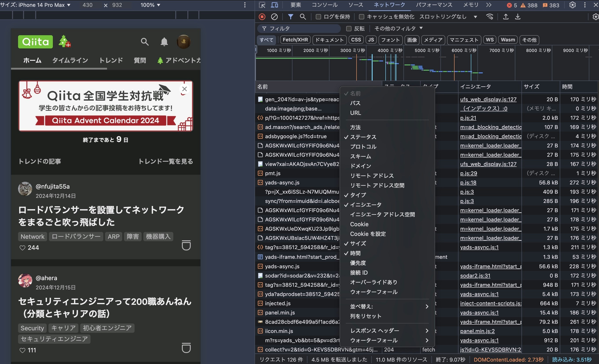
Task: Open network search with the magnifier icon
Action: tap(303, 17)
